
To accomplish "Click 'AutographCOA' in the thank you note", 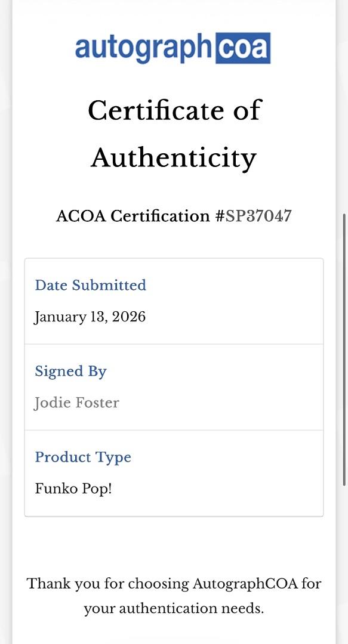I will (245, 584).
